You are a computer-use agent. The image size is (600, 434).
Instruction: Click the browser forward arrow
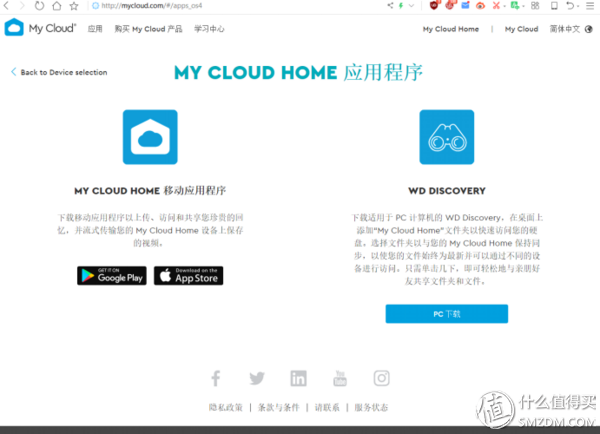[x=22, y=6]
